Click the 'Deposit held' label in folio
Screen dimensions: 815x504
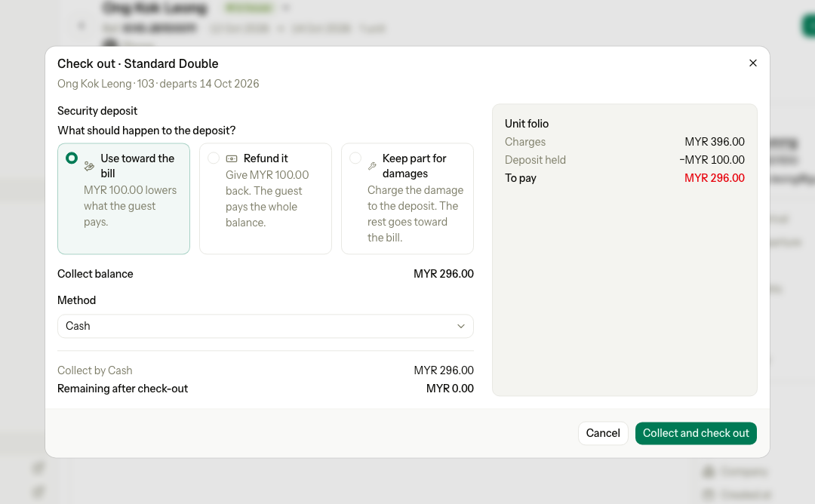pyautogui.click(x=535, y=160)
